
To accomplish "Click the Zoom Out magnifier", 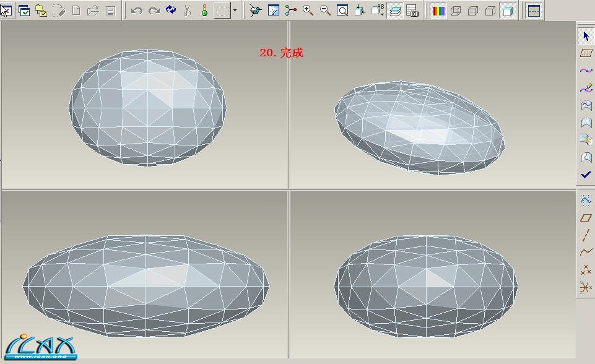I will 324,11.
